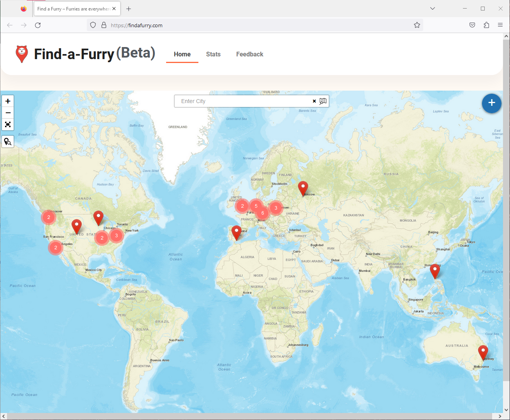The width and height of the screenshot is (510, 420).
Task: Open the Los Angeles cluster of 2
Action: click(56, 247)
